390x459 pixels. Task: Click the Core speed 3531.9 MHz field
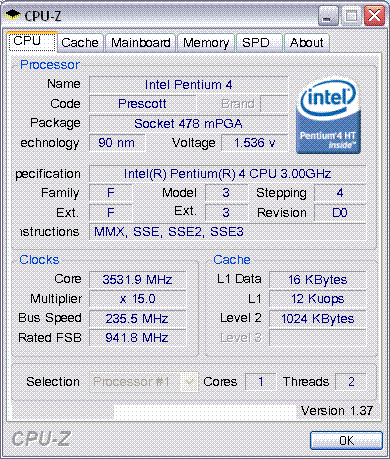tap(137, 279)
